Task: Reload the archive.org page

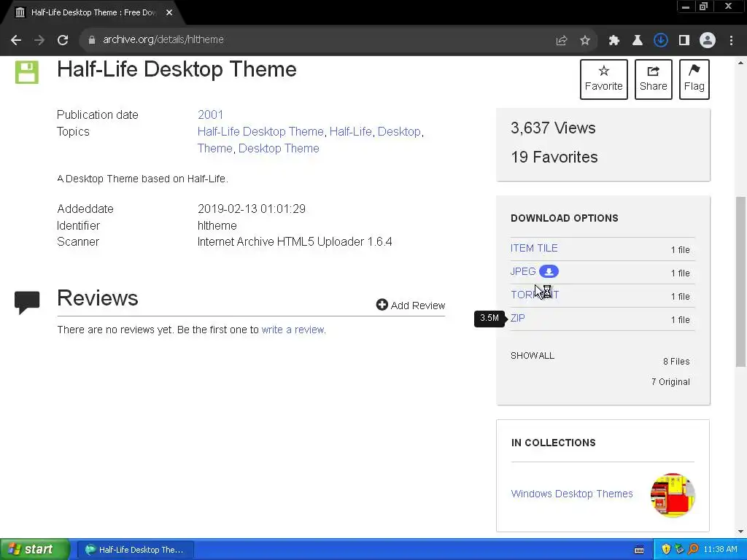Action: click(63, 40)
